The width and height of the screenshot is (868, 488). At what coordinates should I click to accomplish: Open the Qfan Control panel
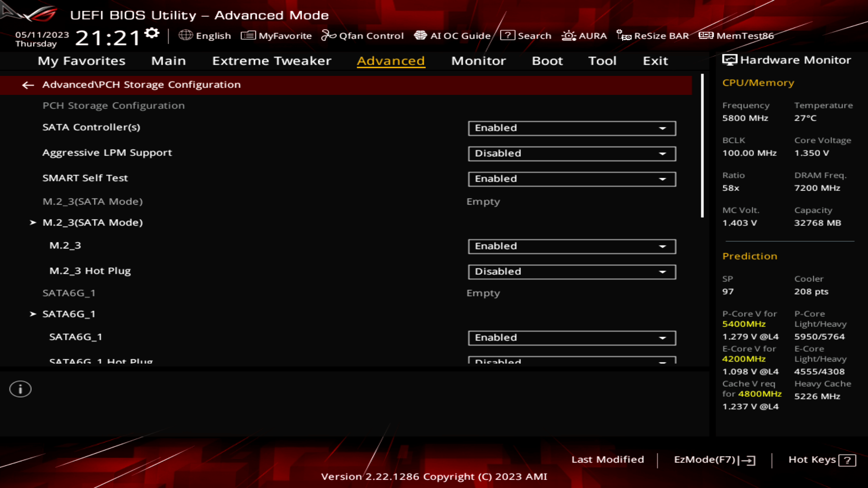(x=363, y=36)
